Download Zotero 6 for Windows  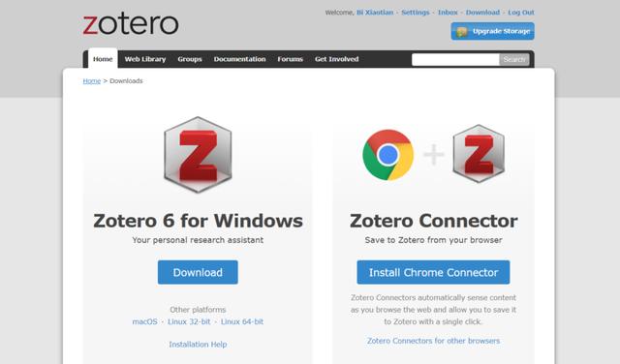(x=198, y=272)
